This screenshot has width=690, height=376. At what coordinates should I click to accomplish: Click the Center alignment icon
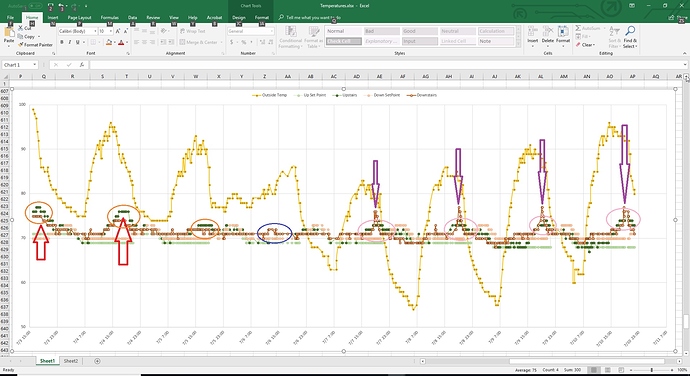pyautogui.click(x=144, y=42)
